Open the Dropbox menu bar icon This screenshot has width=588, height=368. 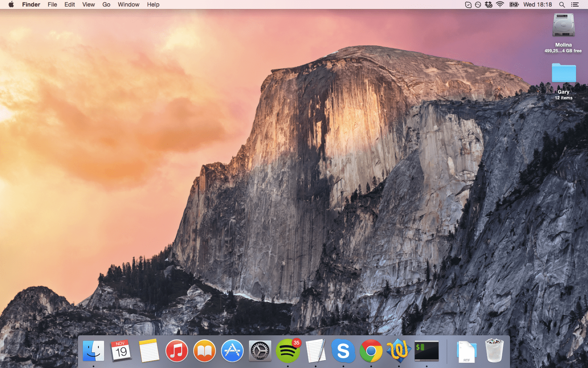488,4
